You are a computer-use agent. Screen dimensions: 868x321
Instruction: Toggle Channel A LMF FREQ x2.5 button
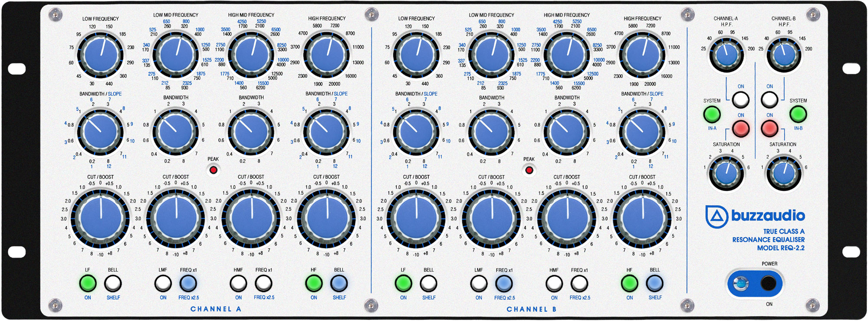click(x=188, y=284)
